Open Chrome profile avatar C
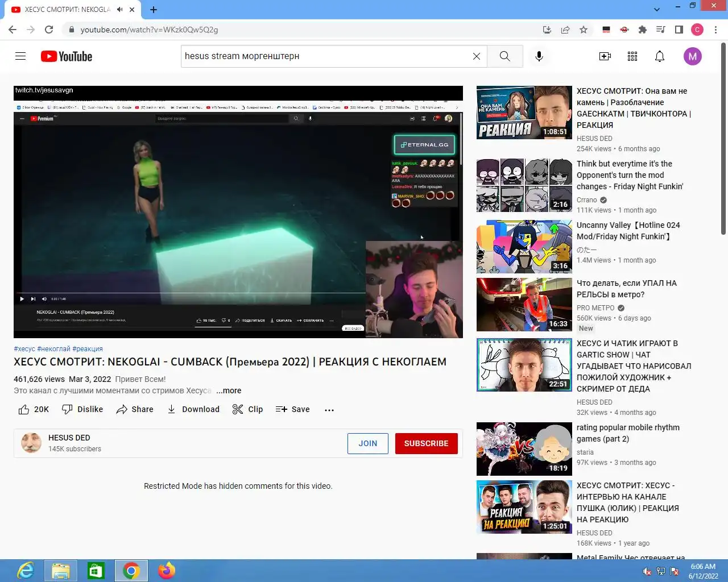The height and width of the screenshot is (582, 728). click(x=697, y=30)
